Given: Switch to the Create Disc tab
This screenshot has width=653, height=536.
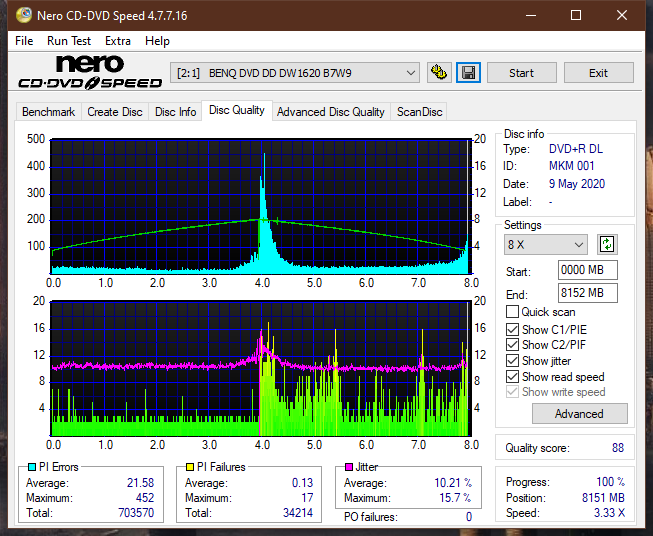Looking at the screenshot, I should (x=115, y=112).
